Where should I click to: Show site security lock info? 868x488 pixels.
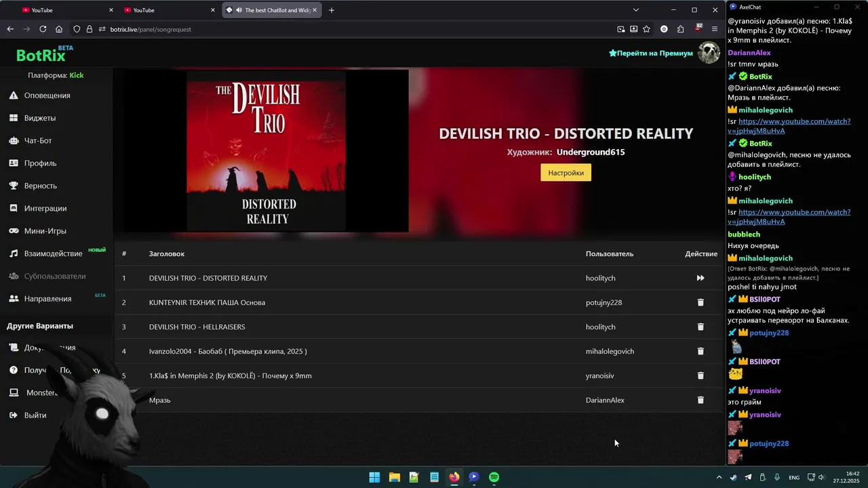click(90, 29)
